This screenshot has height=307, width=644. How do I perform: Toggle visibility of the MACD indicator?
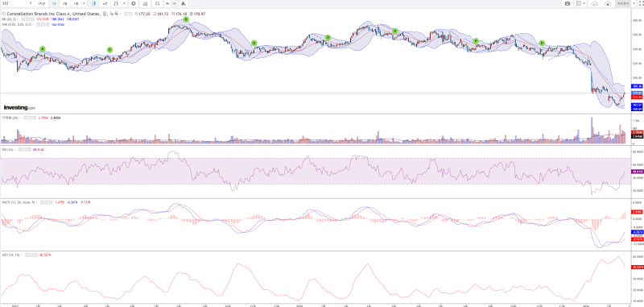tap(42, 202)
